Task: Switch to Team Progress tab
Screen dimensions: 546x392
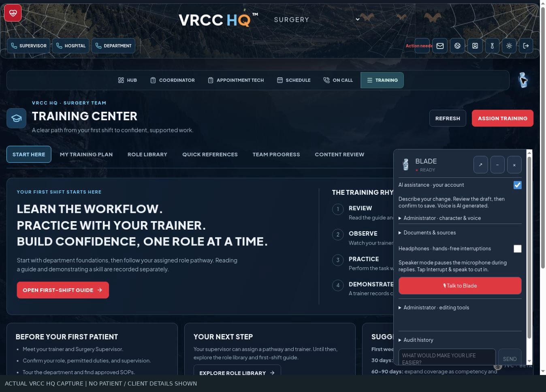Action: pos(276,154)
